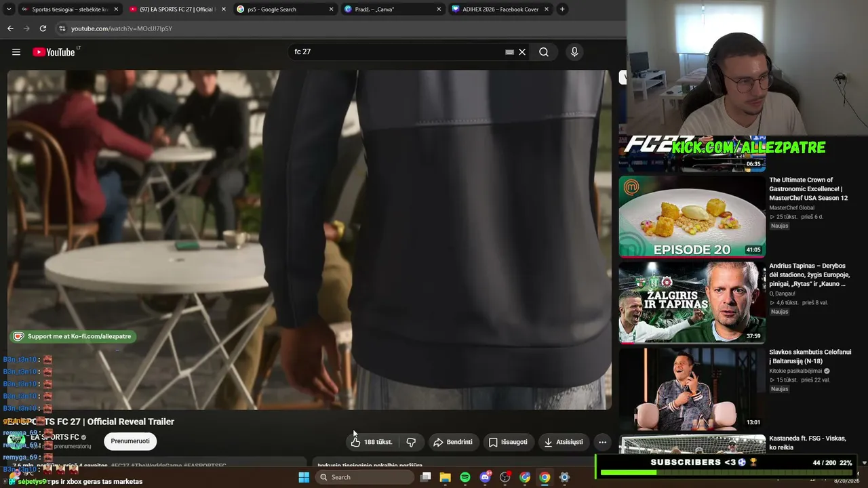Open the tab search chevron

point(9,9)
